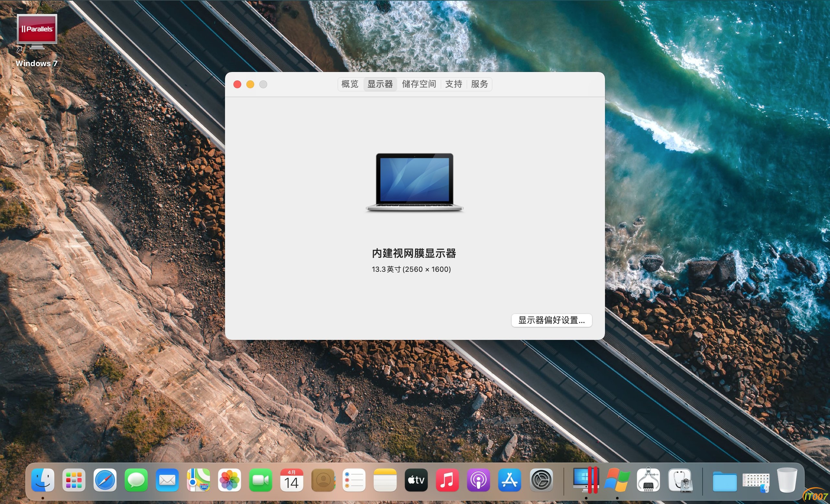Close the About This Mac window
Screen dimensions: 830x504
(237, 84)
